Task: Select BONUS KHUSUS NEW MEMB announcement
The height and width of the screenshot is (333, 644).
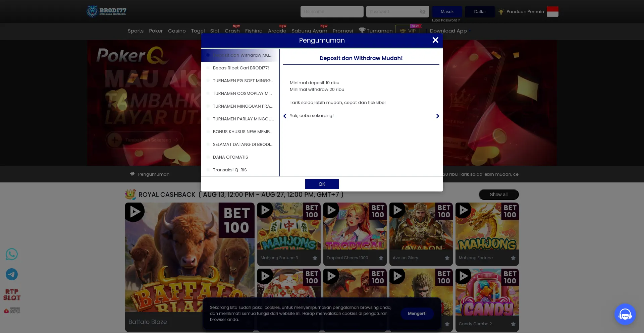Action: coord(240,132)
